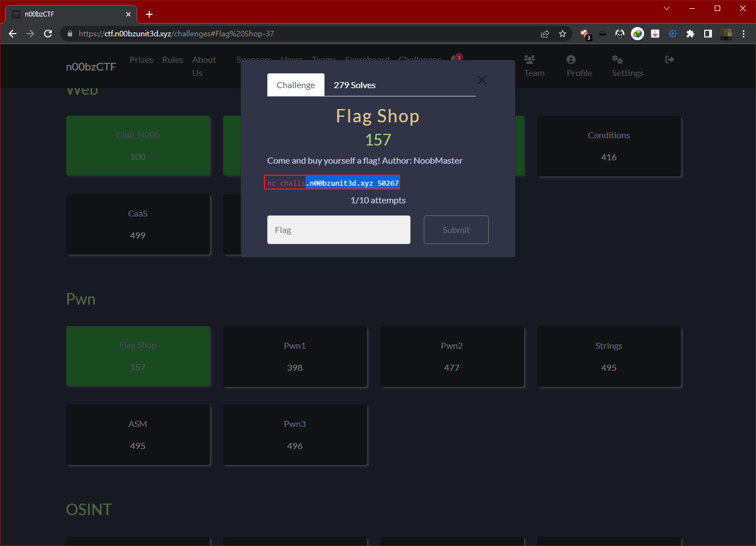
Task: Open the Team page
Action: tap(534, 66)
